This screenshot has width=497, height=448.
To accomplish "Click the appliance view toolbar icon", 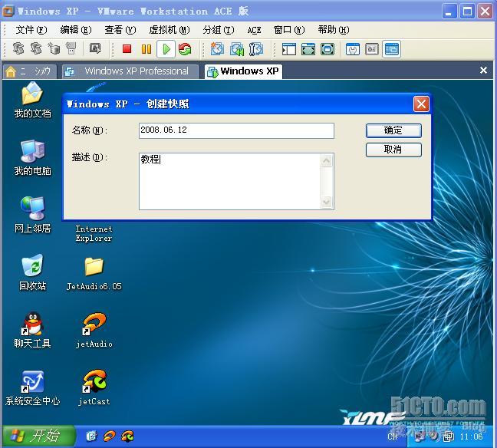I will pyautogui.click(x=372, y=49).
